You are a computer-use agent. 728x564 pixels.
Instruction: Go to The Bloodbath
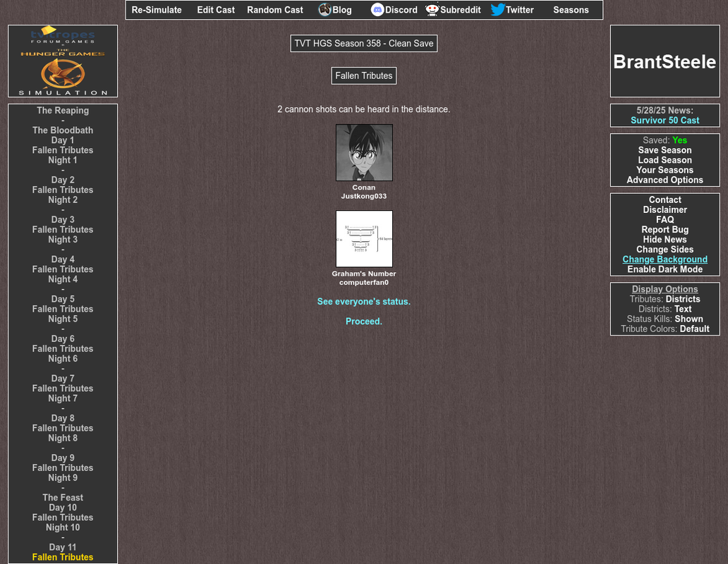(63, 130)
